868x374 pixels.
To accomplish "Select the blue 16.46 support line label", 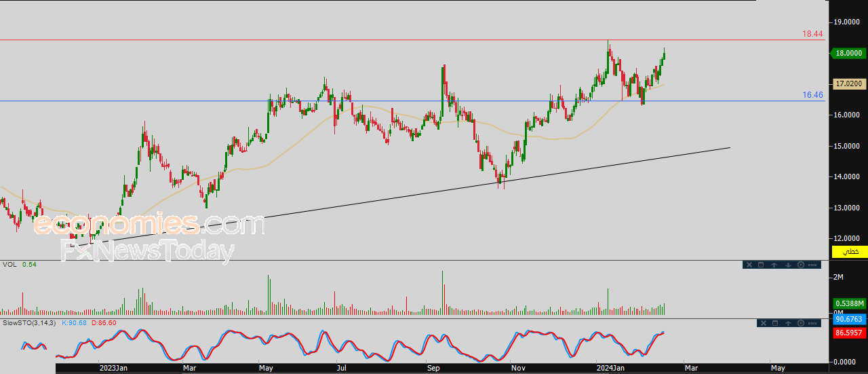I will pos(812,95).
